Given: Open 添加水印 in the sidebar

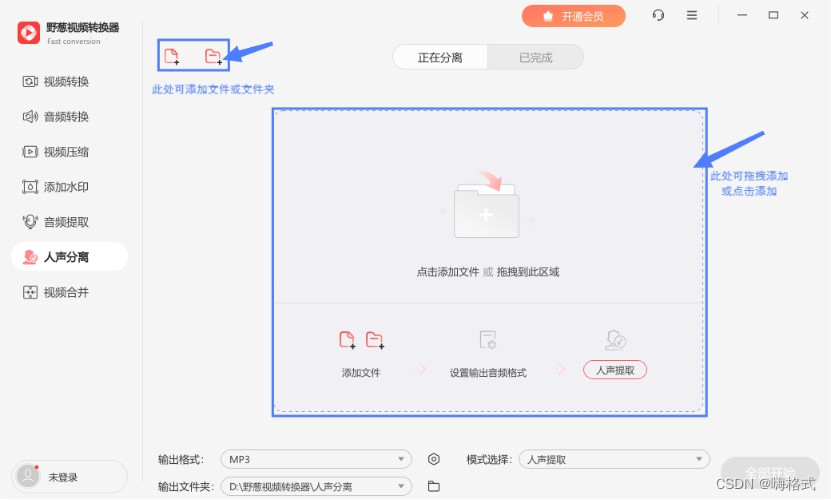Looking at the screenshot, I should tap(56, 187).
